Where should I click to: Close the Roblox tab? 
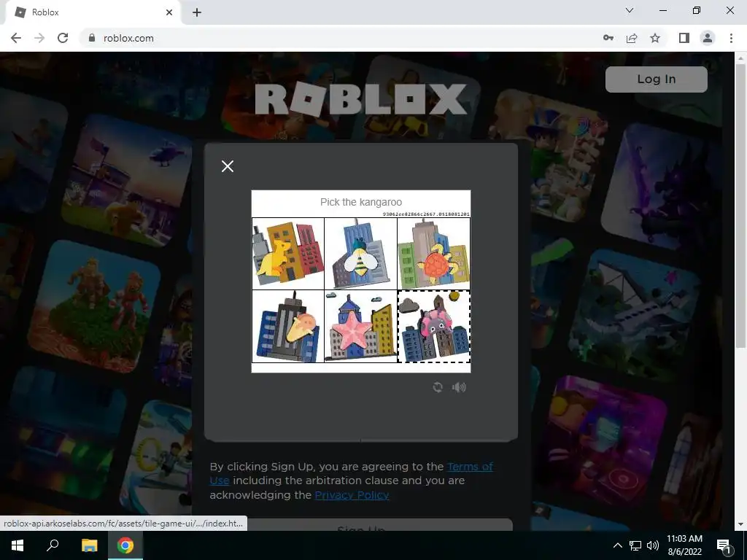pos(169,12)
